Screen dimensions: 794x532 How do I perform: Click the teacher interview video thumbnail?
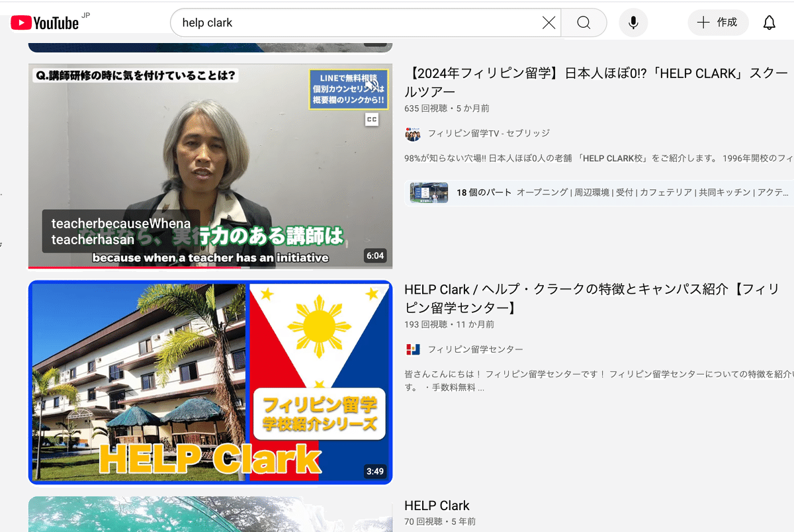209,165
